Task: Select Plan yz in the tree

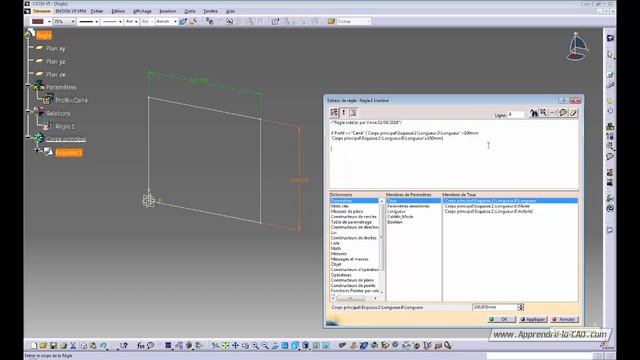Action: click(56, 61)
